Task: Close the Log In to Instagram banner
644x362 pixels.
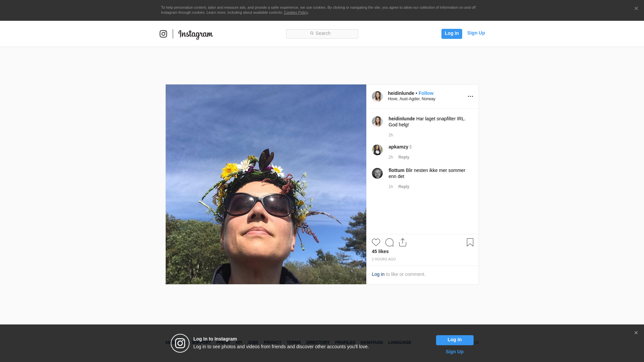Action: pos(636,333)
